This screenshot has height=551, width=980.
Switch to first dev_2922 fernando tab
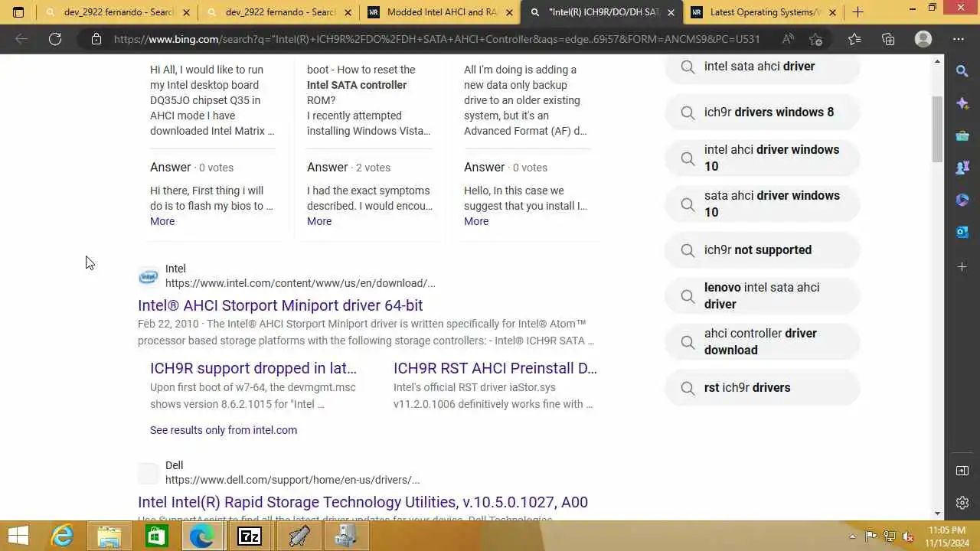[x=119, y=12]
